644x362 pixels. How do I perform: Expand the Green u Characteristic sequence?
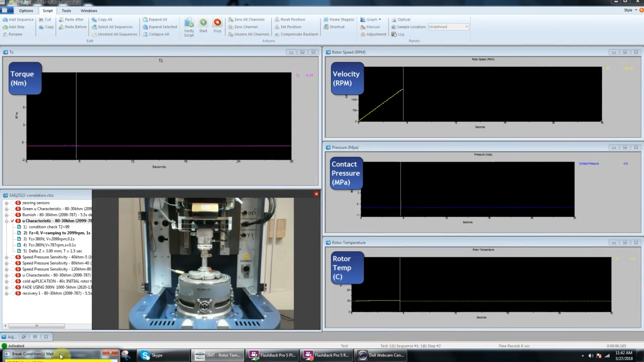coord(7,209)
